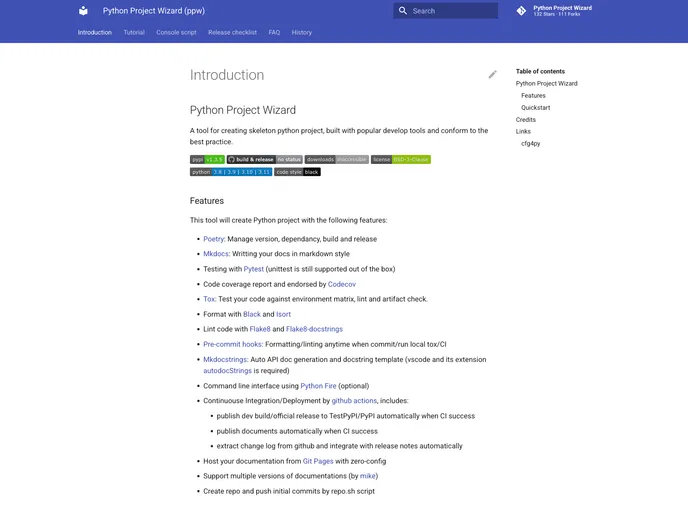Open the Black formatter link
This screenshot has width=688, height=512.
pos(252,314)
